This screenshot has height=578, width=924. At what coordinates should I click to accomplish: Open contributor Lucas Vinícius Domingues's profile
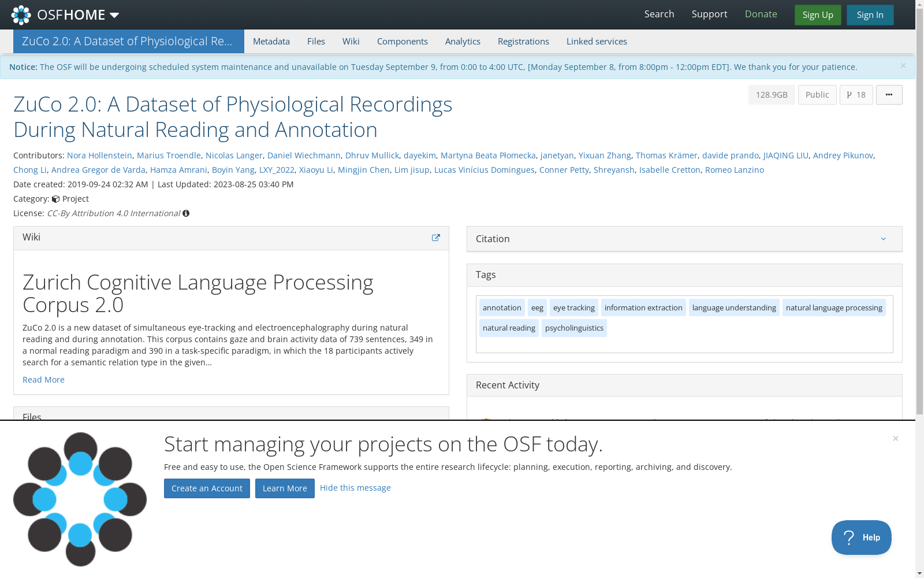tap(484, 170)
